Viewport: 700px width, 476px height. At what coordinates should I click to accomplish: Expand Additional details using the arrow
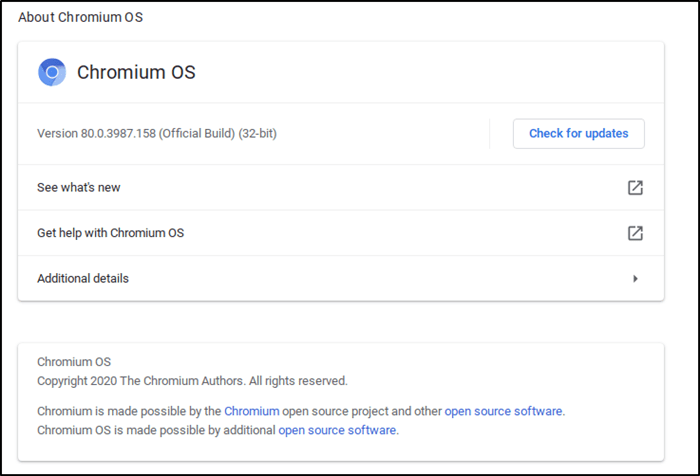(635, 279)
